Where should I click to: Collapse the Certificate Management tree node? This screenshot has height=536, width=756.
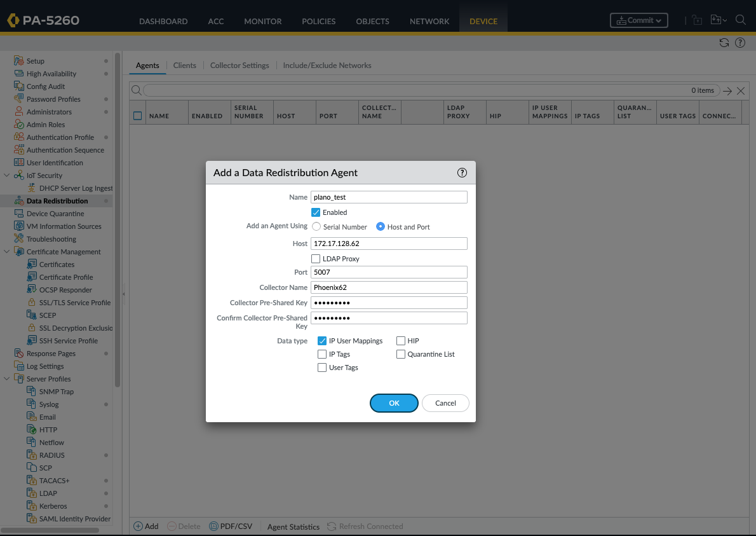[x=7, y=252]
